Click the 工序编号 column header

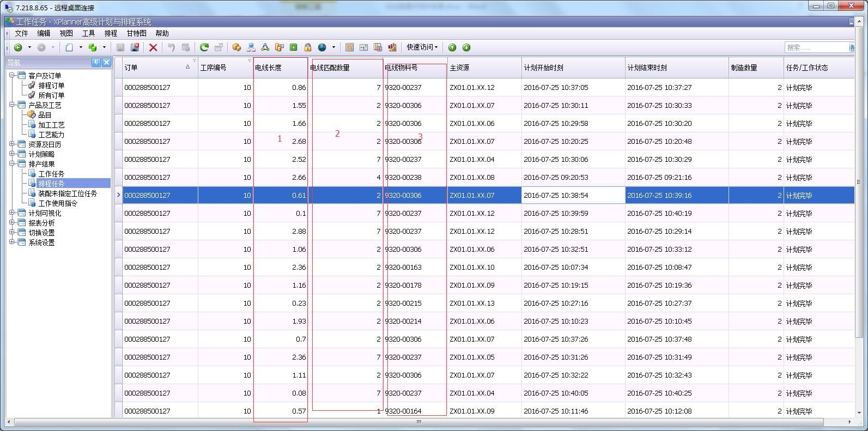pos(226,68)
